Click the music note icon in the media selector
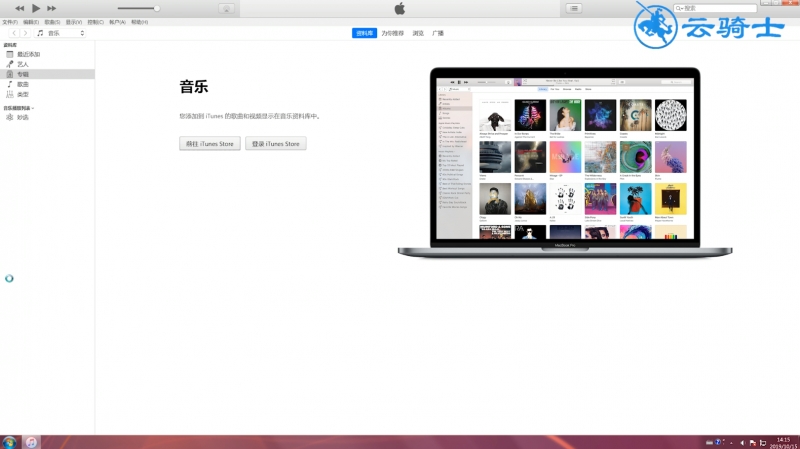This screenshot has width=800, height=449. click(40, 33)
